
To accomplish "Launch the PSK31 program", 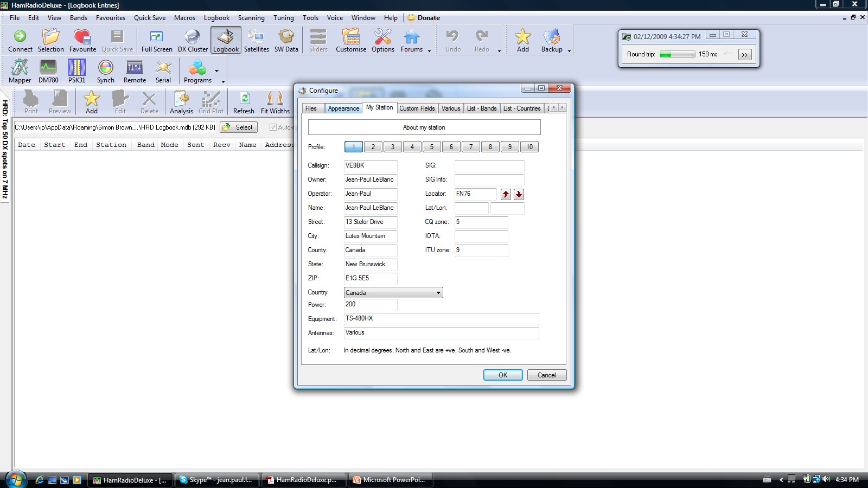I will tap(76, 72).
